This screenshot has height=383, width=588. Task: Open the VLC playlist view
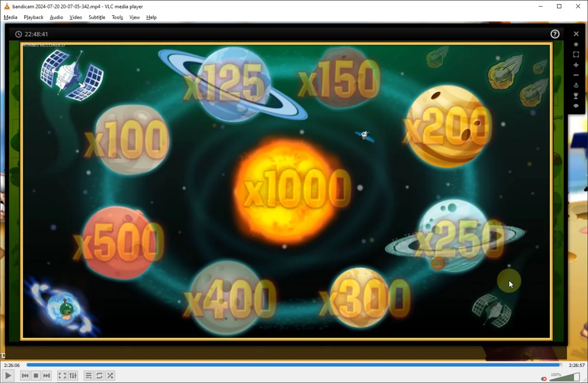coord(89,376)
